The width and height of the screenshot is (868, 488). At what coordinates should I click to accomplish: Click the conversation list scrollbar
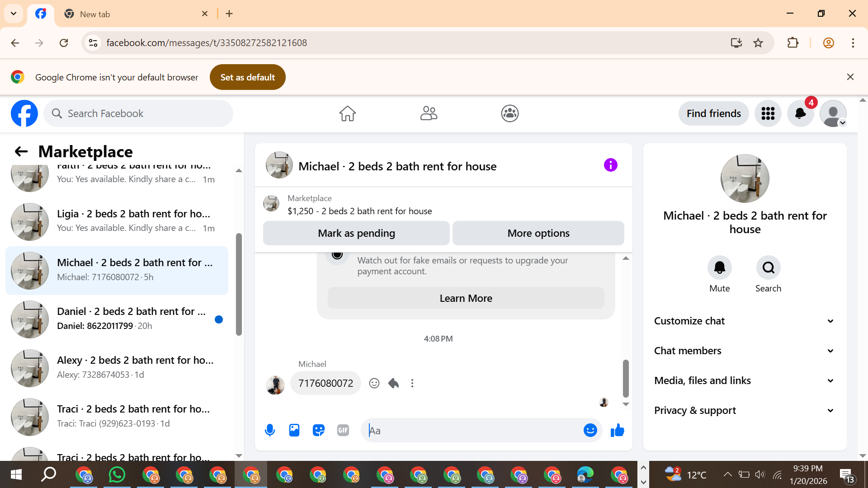(x=239, y=285)
